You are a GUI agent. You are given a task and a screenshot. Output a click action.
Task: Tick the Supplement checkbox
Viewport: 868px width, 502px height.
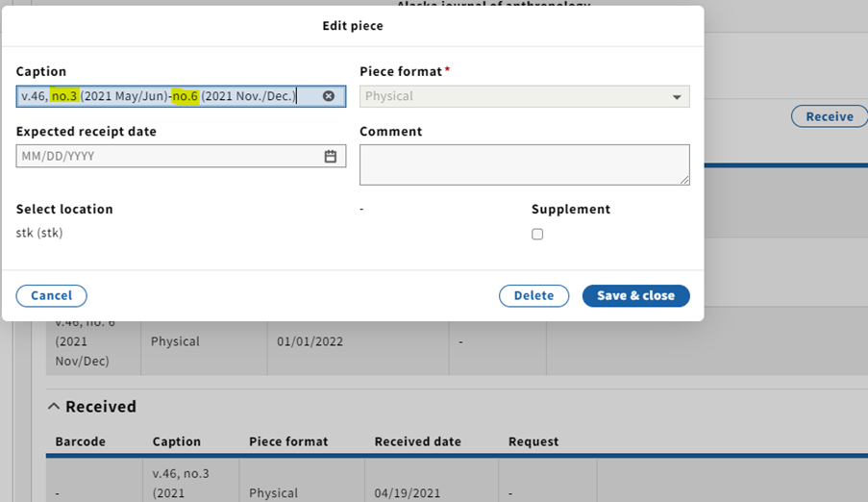pyautogui.click(x=537, y=235)
